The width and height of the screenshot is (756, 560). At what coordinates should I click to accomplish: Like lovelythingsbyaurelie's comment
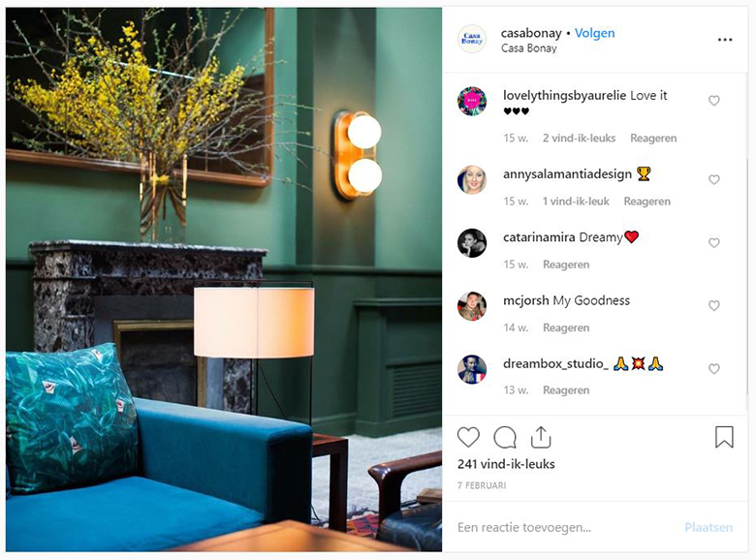pos(714,100)
